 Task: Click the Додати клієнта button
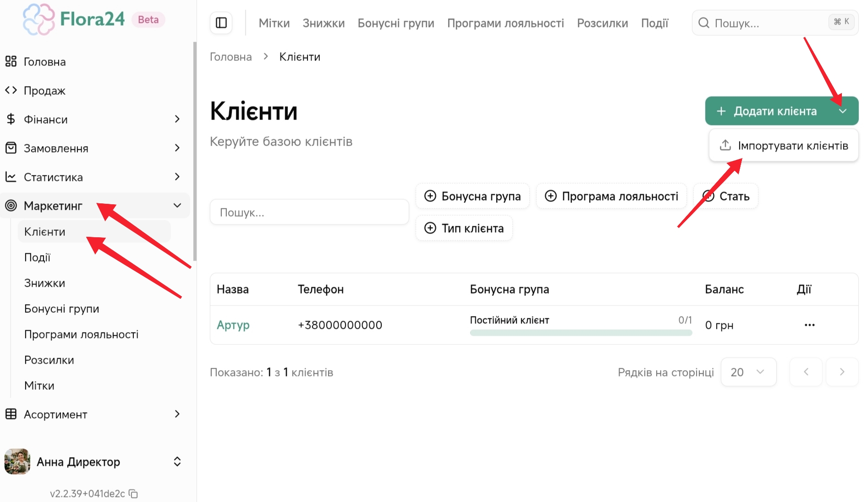pyautogui.click(x=768, y=111)
